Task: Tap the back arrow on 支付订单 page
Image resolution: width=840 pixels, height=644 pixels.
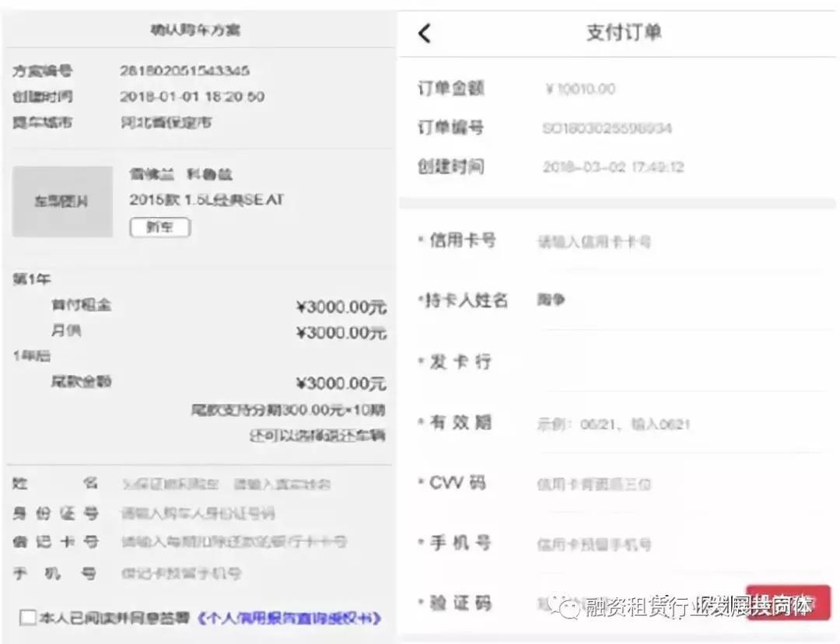Action: tap(424, 33)
